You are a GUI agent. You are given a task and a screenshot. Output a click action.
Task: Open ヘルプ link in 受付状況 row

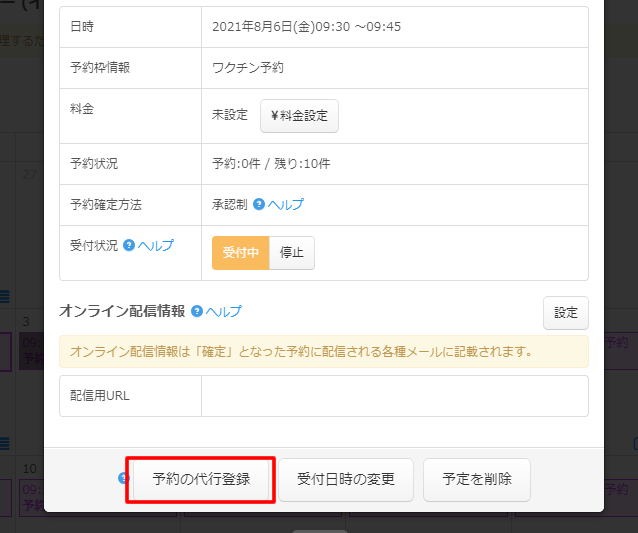click(x=155, y=245)
